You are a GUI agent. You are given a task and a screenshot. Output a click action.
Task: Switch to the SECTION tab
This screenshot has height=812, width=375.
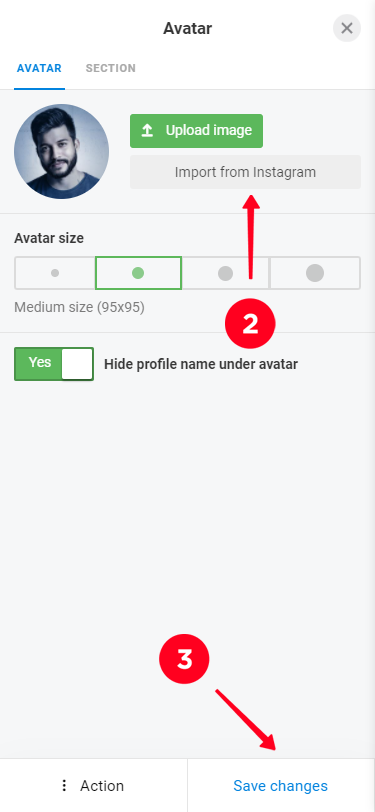tap(111, 68)
